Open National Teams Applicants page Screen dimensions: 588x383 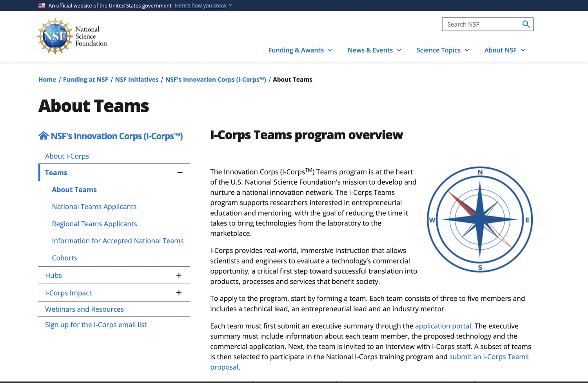click(x=94, y=207)
